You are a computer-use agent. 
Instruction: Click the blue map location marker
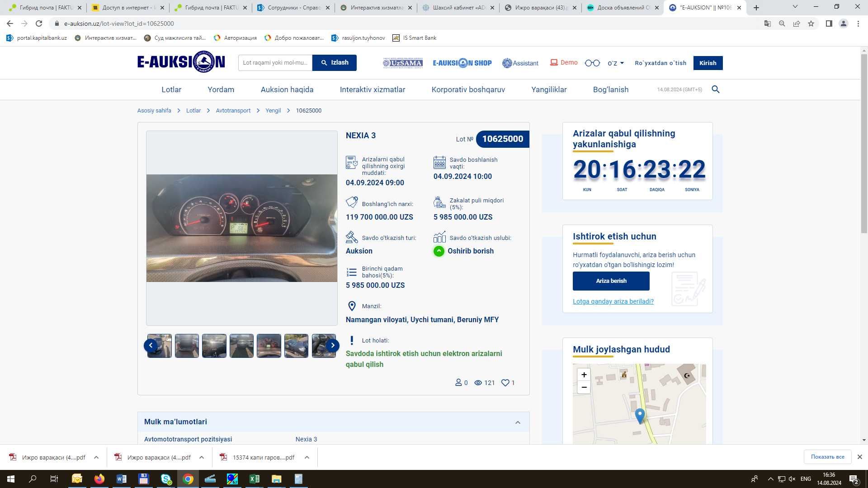pos(640,416)
